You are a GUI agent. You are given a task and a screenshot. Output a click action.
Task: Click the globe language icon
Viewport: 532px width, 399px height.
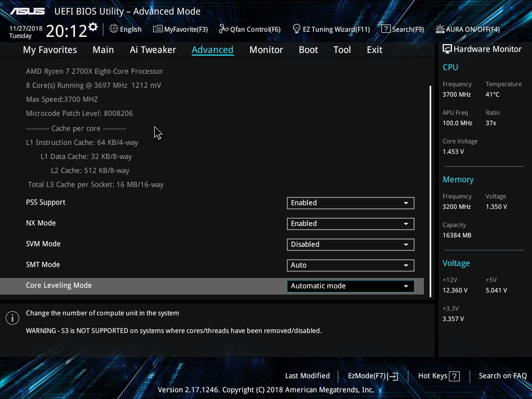[x=114, y=29]
